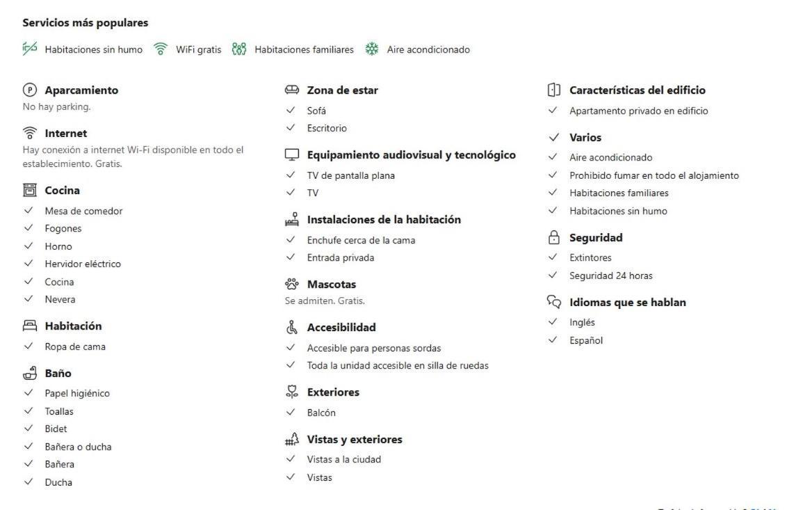Click the Servicios más populares title
The height and width of the screenshot is (510, 812).
(86, 23)
